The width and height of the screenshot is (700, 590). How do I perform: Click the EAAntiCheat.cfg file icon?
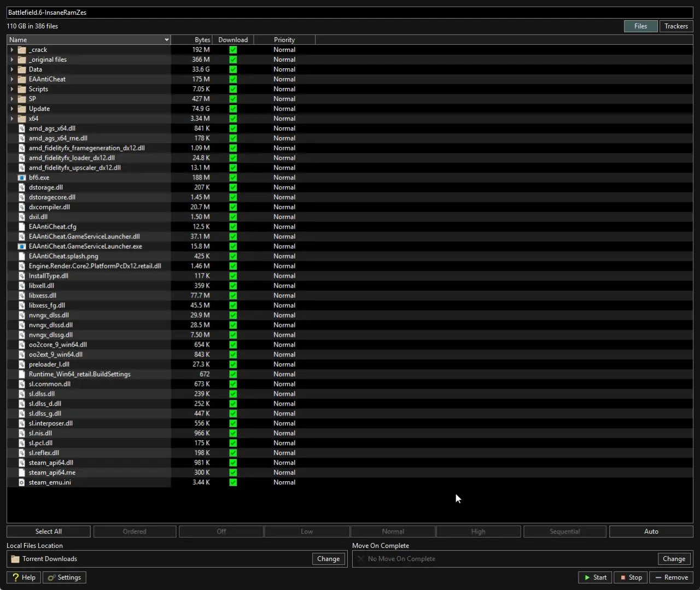22,227
